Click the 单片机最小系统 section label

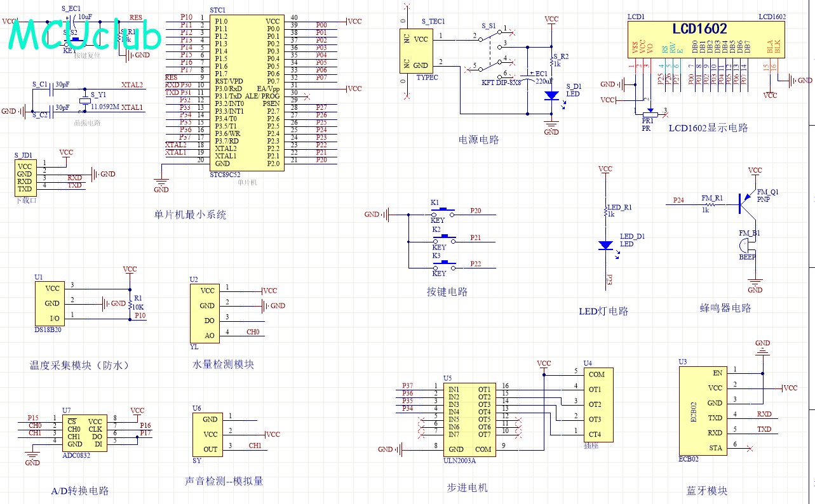pos(191,215)
